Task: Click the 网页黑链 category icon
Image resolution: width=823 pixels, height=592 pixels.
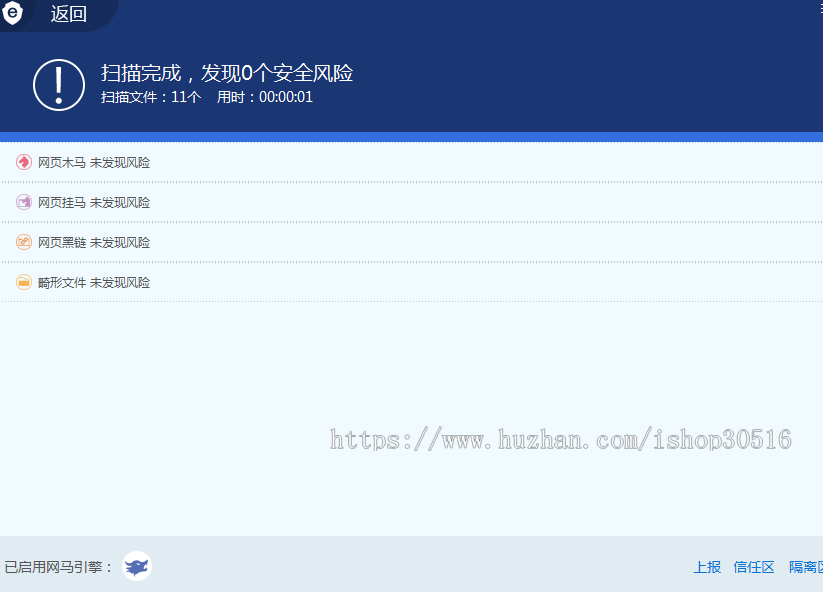Action: click(x=24, y=241)
